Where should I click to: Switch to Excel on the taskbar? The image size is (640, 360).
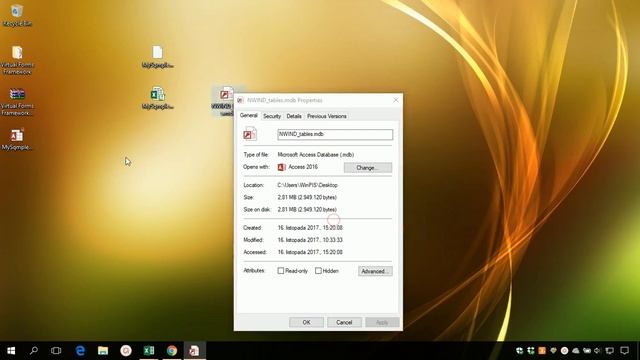[x=149, y=350]
